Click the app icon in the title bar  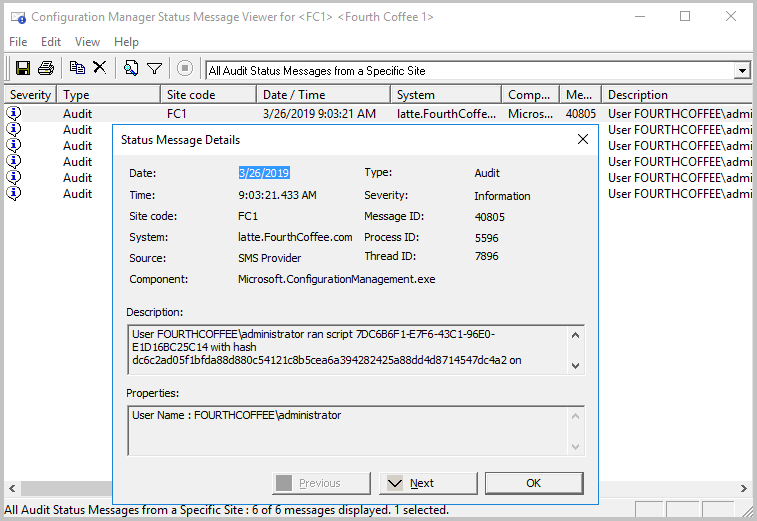point(18,18)
